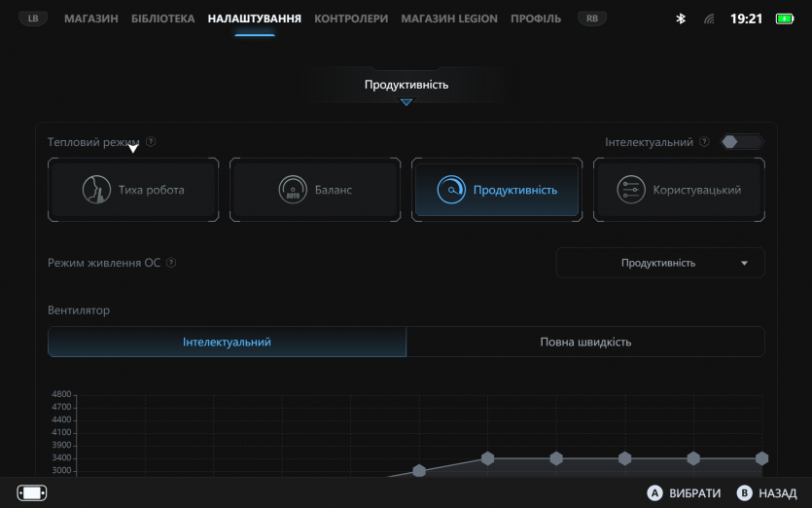This screenshot has width=812, height=508.
Task: Click help icon next to Тепловий режим
Action: click(151, 142)
